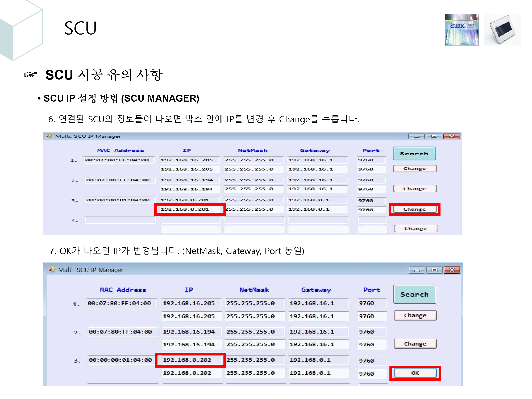Click the cube graphic in top left corner
This screenshot has width=532, height=399.
coord(21,29)
